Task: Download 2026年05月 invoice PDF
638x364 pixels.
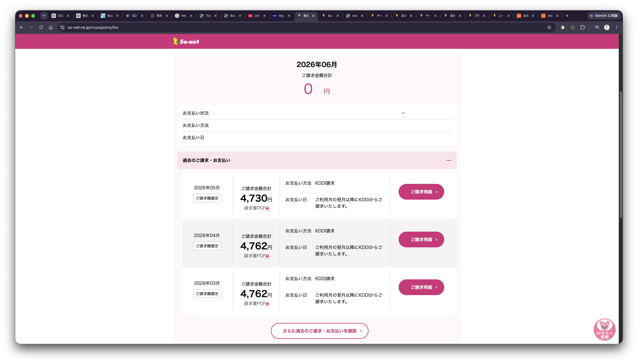Action: (x=256, y=208)
